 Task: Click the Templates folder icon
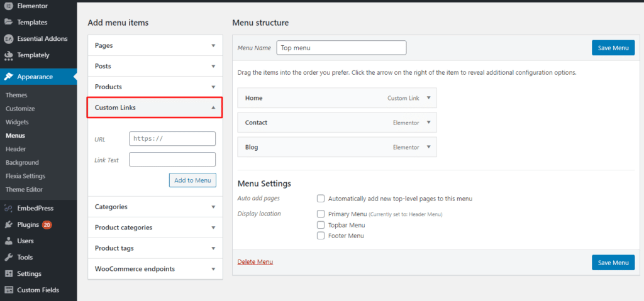coord(8,22)
